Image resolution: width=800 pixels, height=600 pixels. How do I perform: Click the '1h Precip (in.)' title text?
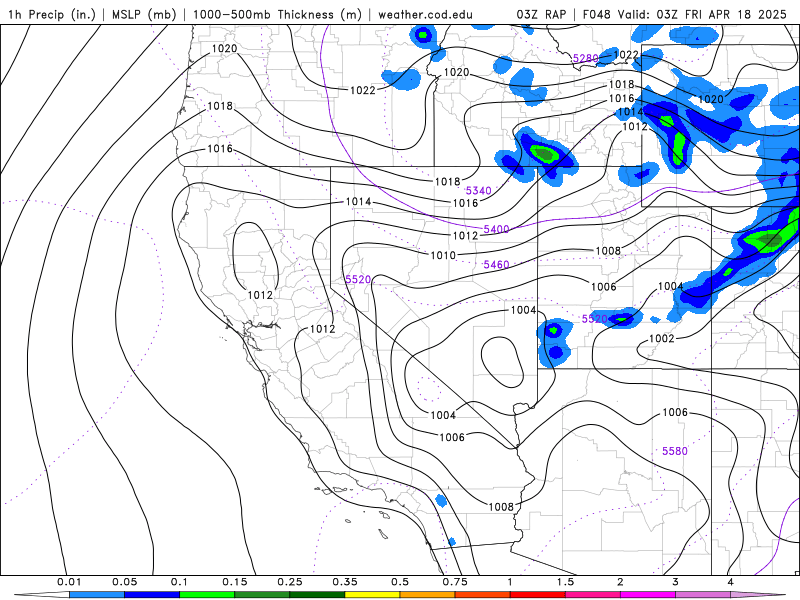52,14
